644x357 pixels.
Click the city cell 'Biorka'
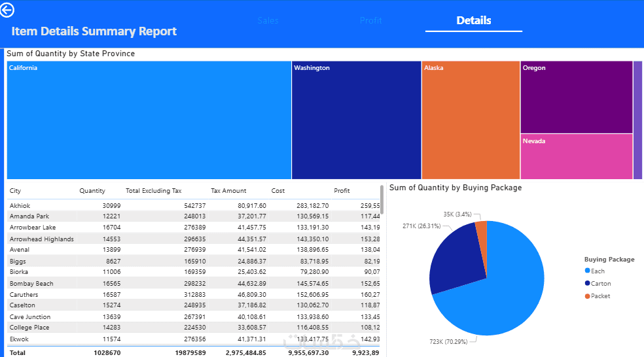pyautogui.click(x=19, y=271)
